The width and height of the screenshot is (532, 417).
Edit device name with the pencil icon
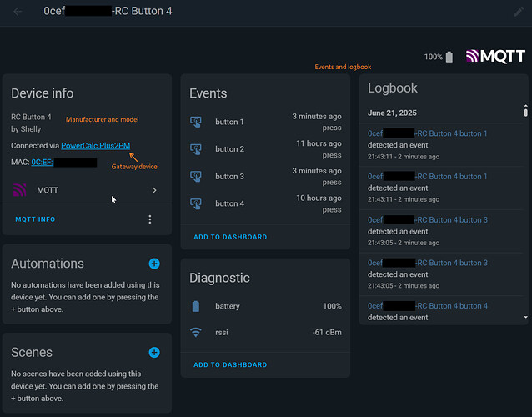coord(519,12)
